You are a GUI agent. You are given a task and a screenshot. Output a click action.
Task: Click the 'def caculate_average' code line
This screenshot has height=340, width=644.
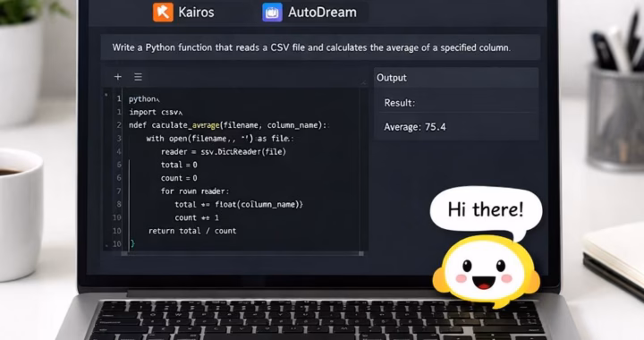228,125
